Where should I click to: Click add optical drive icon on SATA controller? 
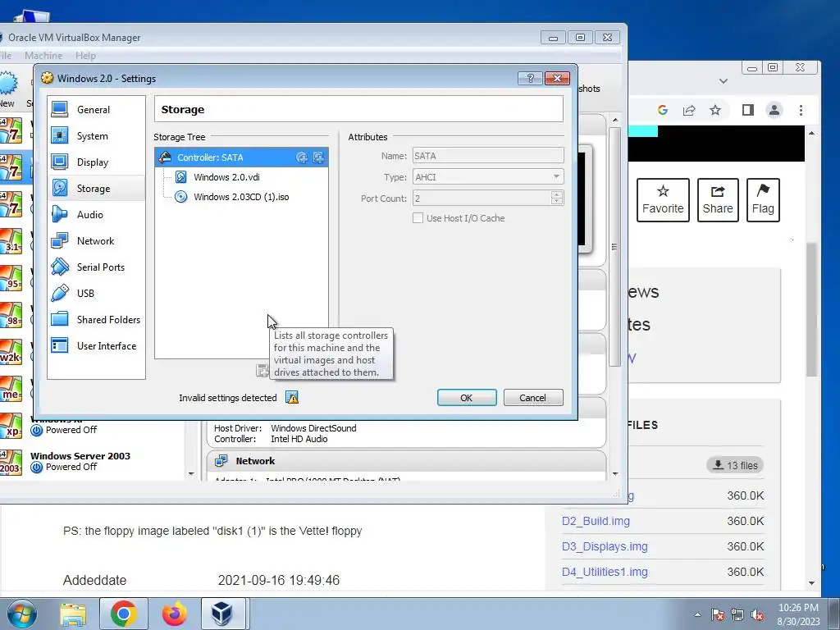click(302, 157)
